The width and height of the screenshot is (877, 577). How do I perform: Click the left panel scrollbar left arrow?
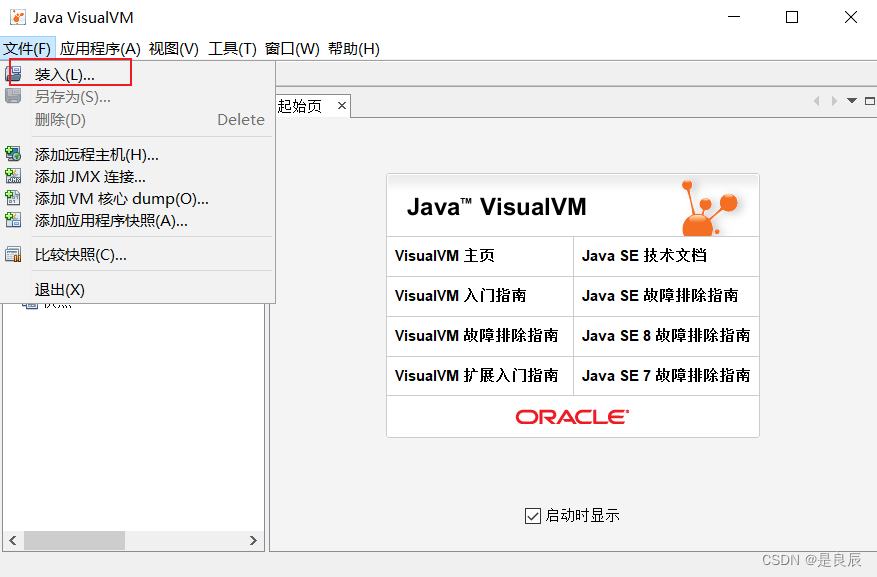pos(13,540)
